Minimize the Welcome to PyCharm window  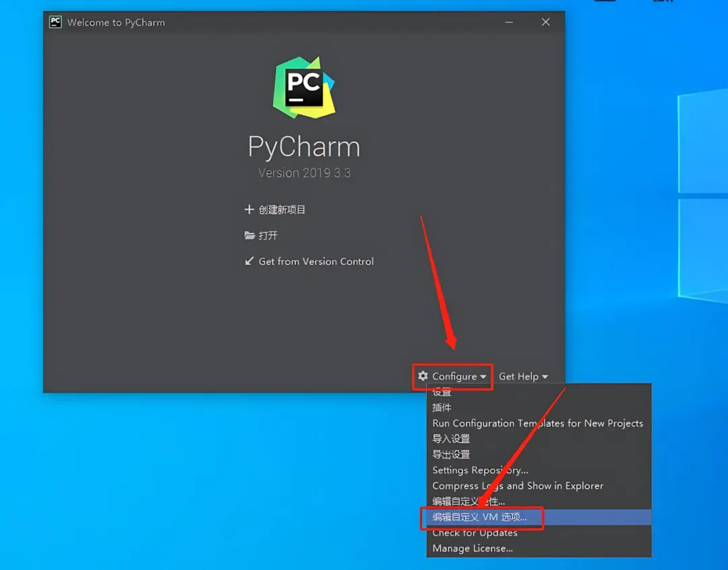click(509, 22)
